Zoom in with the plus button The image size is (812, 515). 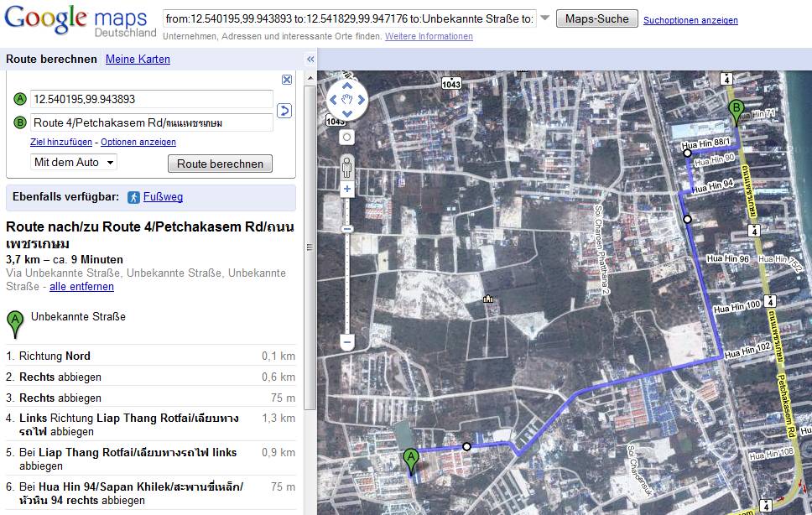click(x=346, y=190)
